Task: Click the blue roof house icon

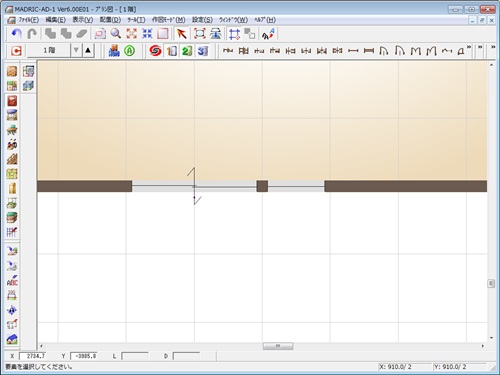Action: (12, 339)
